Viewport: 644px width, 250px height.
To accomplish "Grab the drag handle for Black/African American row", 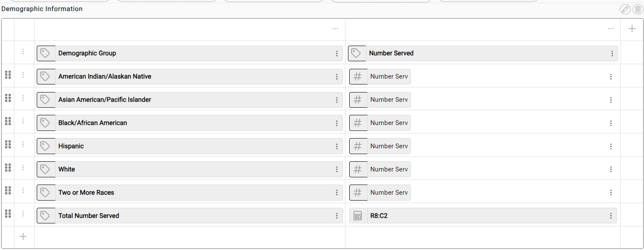I will coord(8,121).
